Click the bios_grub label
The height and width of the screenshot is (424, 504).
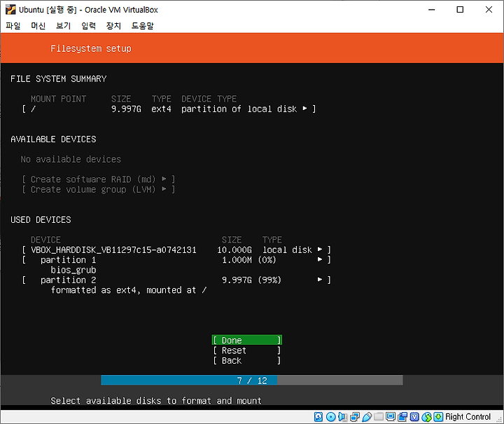pyautogui.click(x=73, y=270)
